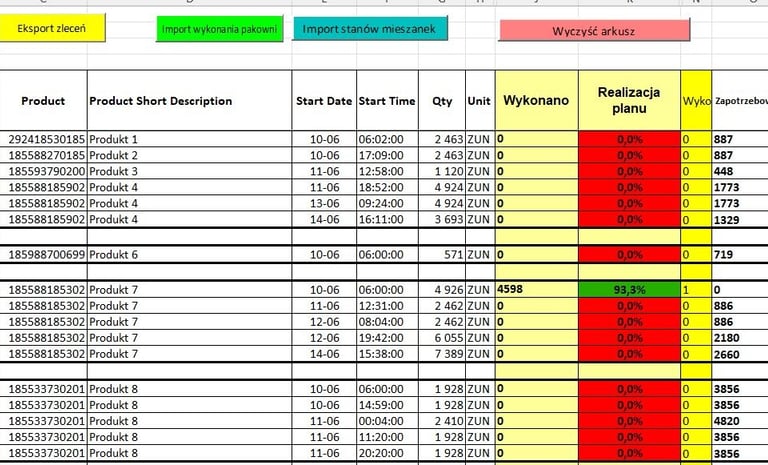Screen dimensions: 768x465
Task: Select the red 0,0% cell in Produkt 6 row
Action: tap(629, 255)
